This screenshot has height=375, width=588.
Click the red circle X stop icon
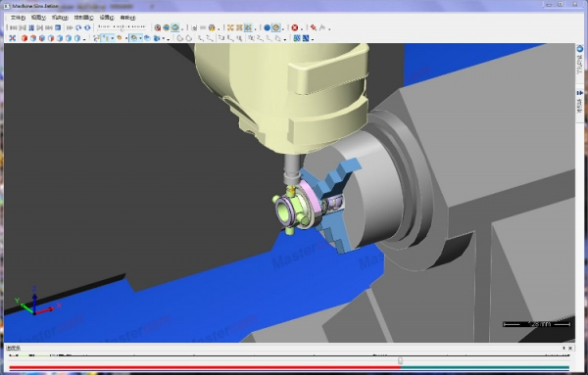pyautogui.click(x=295, y=27)
